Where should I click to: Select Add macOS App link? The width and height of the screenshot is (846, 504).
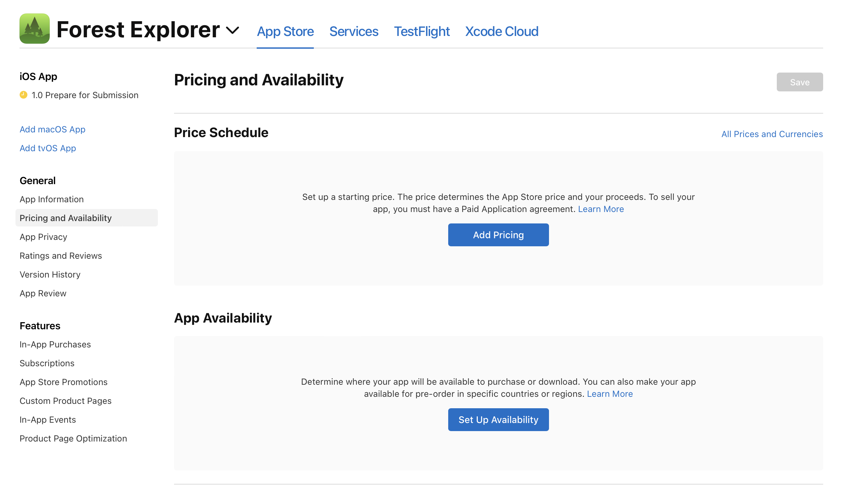coord(52,129)
